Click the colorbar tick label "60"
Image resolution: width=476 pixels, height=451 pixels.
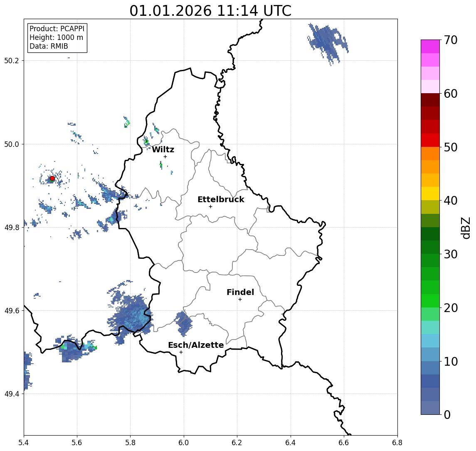451,94
